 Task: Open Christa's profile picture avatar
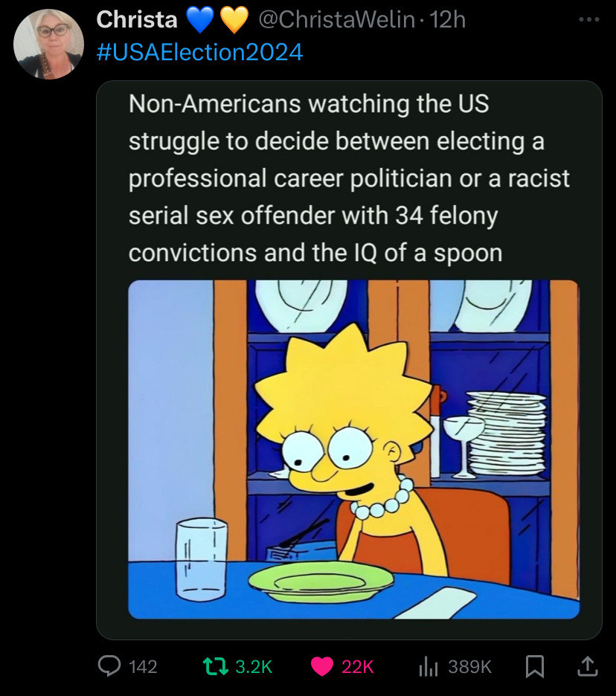click(x=48, y=44)
